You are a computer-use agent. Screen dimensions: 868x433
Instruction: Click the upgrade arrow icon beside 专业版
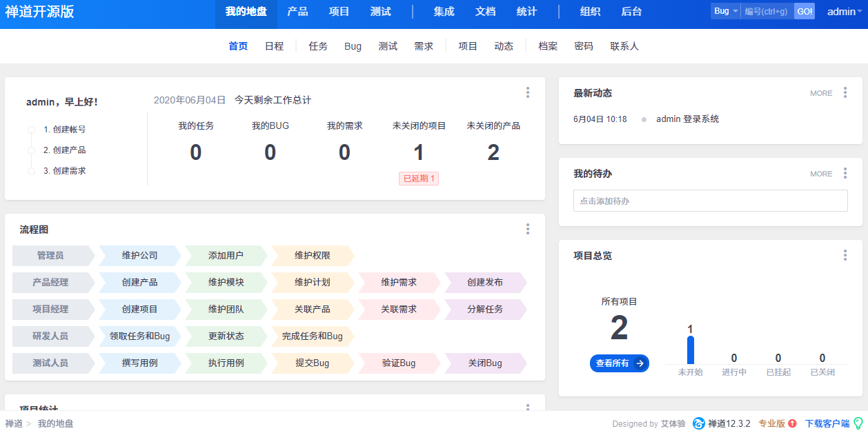pos(792,423)
